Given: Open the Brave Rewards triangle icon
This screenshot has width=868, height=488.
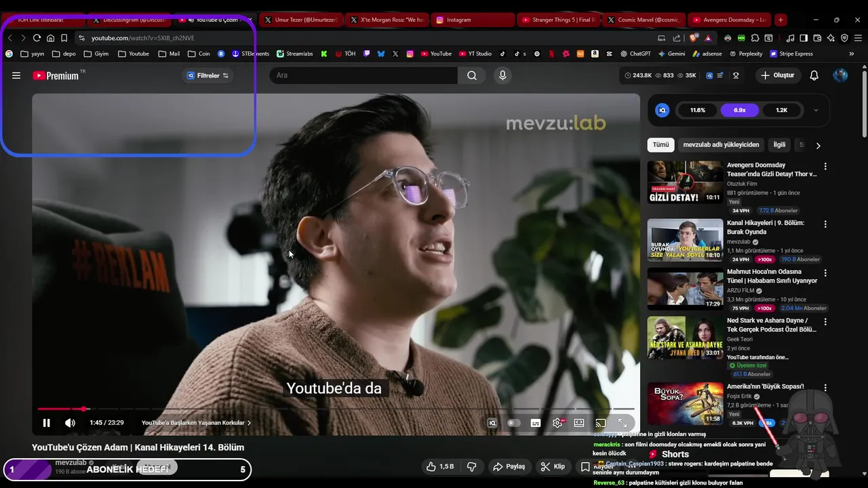Looking at the screenshot, I should [708, 38].
